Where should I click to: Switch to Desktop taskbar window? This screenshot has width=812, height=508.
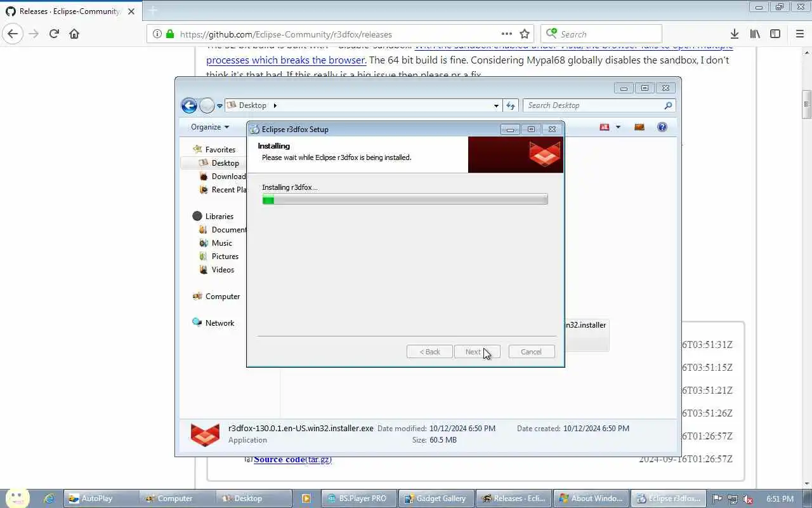[252, 498]
